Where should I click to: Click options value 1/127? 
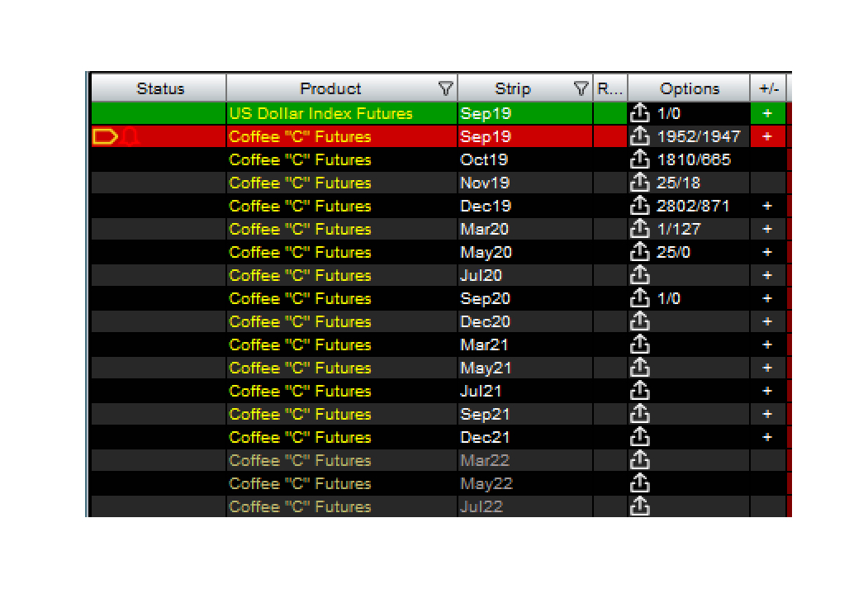[x=679, y=229]
